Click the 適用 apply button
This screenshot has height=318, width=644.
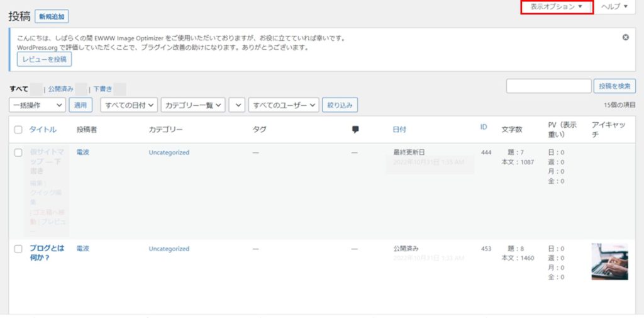tap(80, 106)
